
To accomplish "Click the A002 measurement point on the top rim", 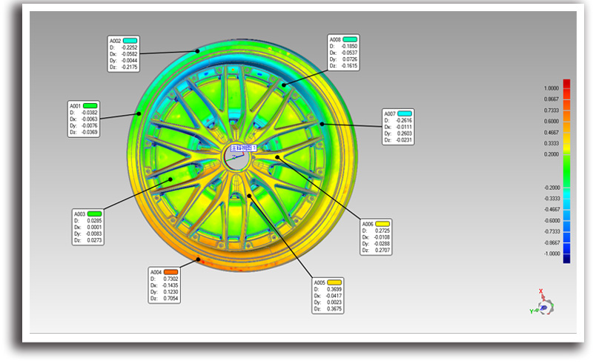I will pos(197,50).
